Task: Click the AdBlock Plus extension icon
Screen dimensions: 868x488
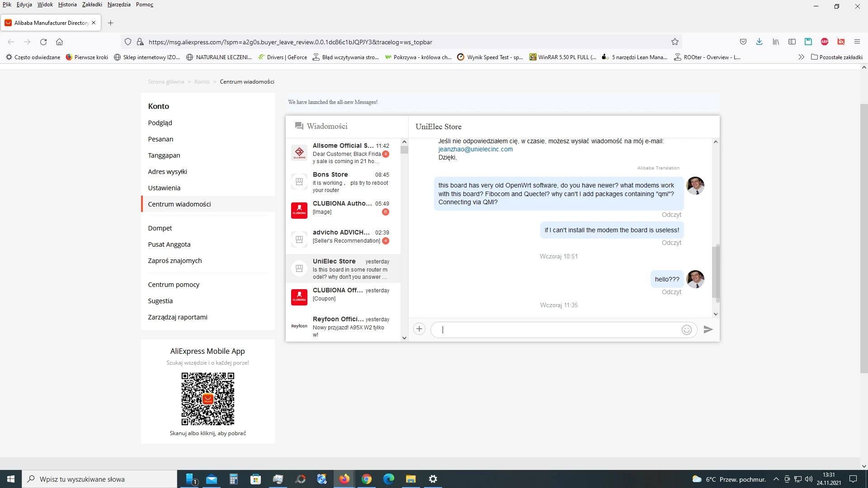Action: [824, 42]
